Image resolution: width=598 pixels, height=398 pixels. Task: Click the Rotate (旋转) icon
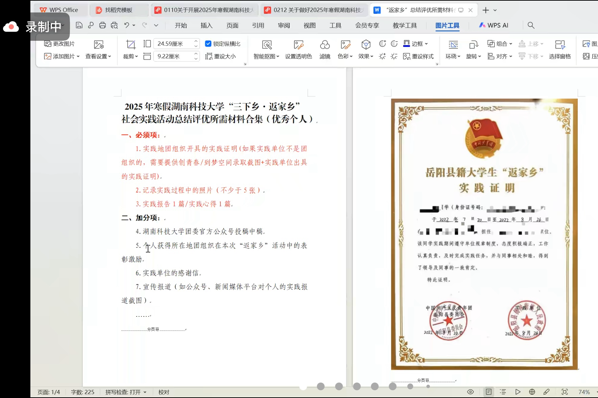pos(473,45)
